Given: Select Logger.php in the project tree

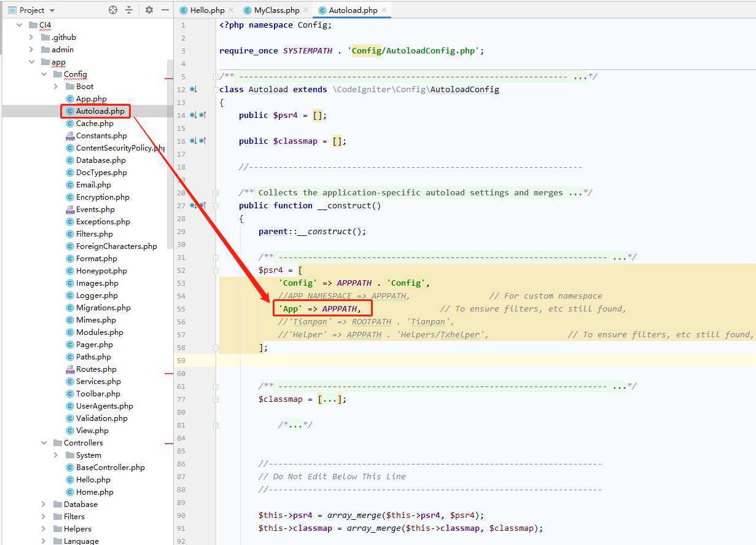Looking at the screenshot, I should 97,296.
